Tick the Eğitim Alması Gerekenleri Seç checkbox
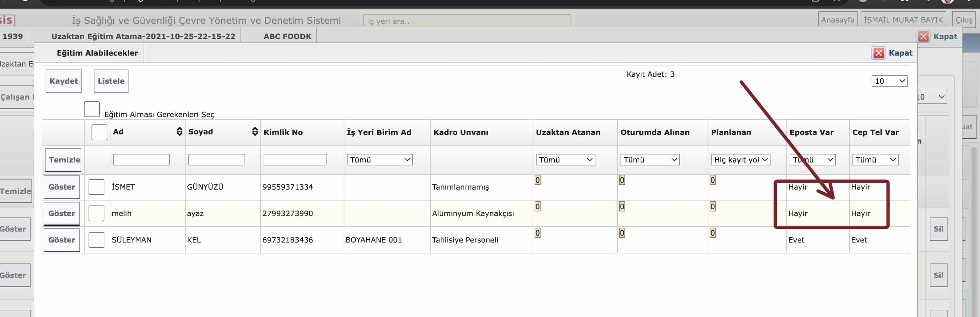Image resolution: width=980 pixels, height=317 pixels. tap(92, 109)
